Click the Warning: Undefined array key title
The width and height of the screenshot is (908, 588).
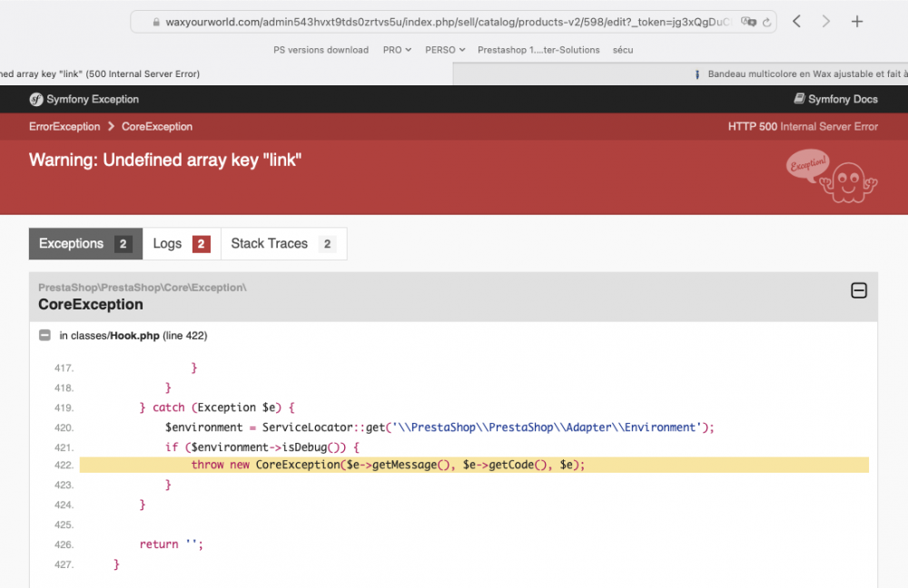(165, 160)
